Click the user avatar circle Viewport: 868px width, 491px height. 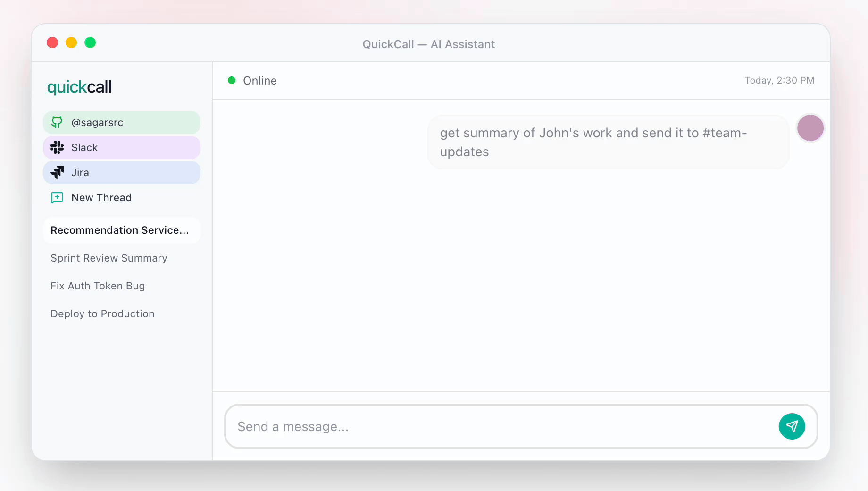pos(810,128)
